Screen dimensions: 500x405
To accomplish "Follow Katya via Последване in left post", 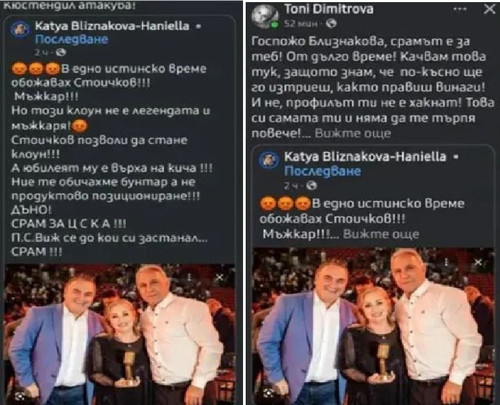I will pyautogui.click(x=72, y=39).
